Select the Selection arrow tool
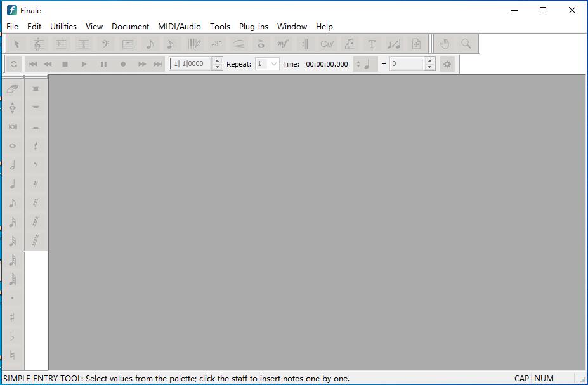The image size is (588, 385). click(x=16, y=44)
